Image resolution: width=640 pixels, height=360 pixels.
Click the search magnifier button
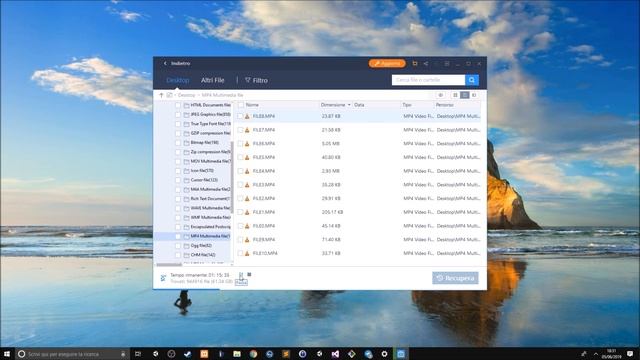pyautogui.click(x=472, y=80)
